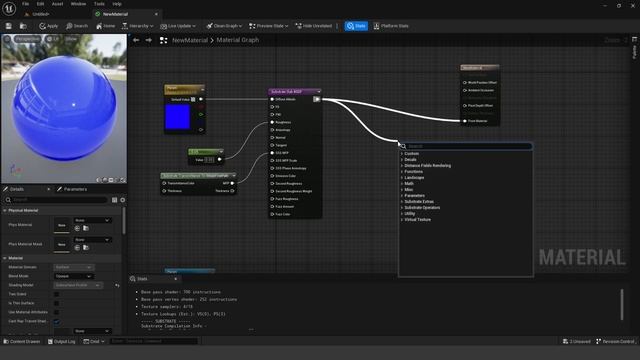Switch to the Untitled tab

coord(41,14)
